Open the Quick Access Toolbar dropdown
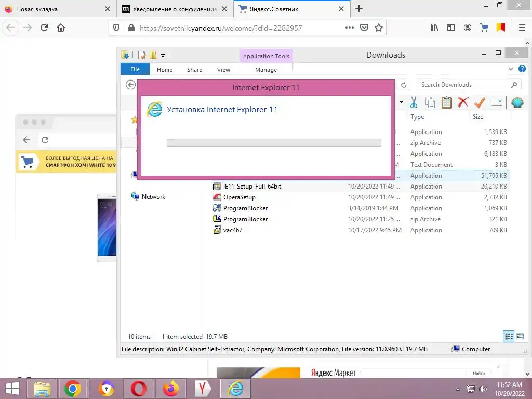The height and width of the screenshot is (399, 532). click(163, 55)
